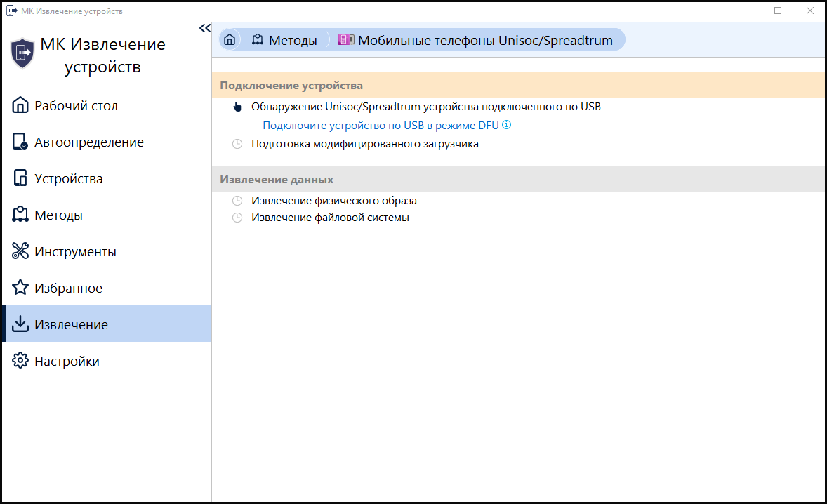
Task: Click the Методы sidebar icon
Action: [20, 215]
